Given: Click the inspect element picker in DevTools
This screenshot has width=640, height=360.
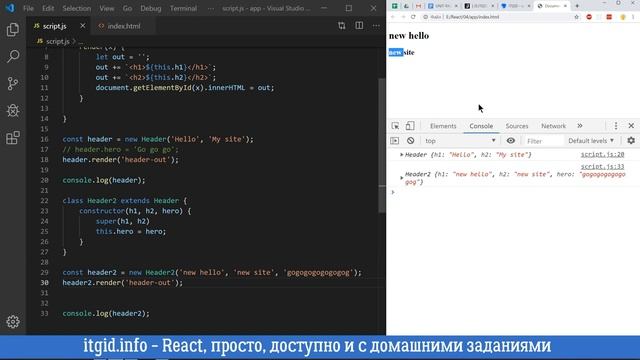Looking at the screenshot, I should (395, 126).
